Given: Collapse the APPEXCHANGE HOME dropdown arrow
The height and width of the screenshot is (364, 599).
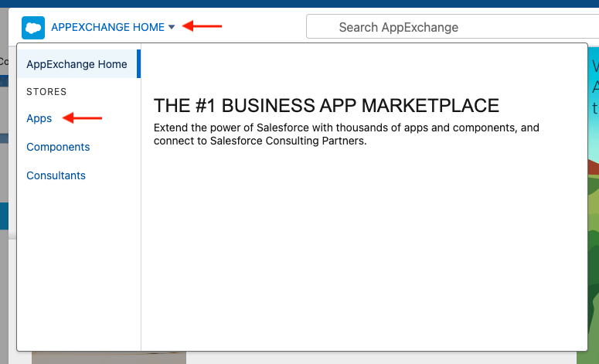Looking at the screenshot, I should pyautogui.click(x=172, y=27).
